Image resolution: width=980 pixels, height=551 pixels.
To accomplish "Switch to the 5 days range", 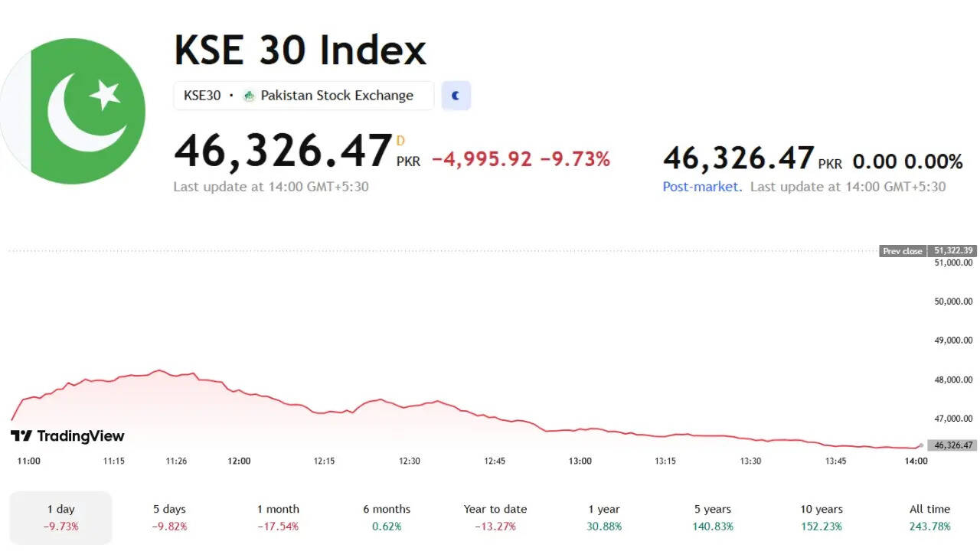I will point(169,517).
